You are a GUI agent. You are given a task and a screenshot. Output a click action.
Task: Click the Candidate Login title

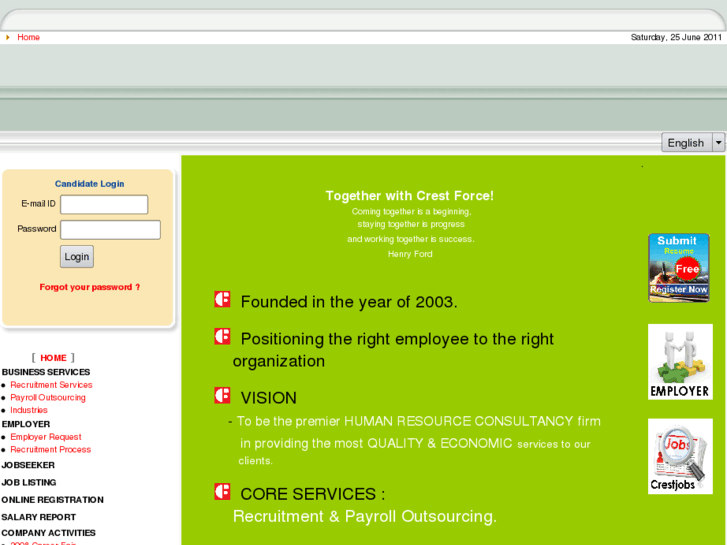tap(89, 184)
